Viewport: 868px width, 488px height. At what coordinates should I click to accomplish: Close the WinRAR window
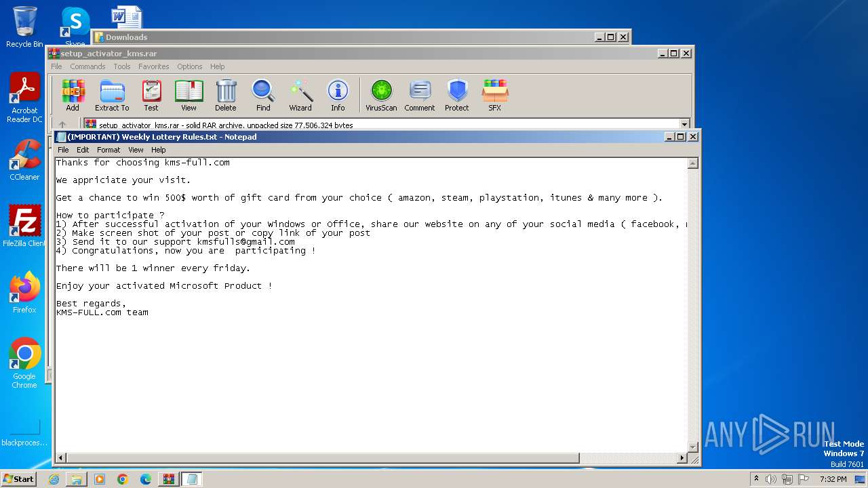(686, 54)
